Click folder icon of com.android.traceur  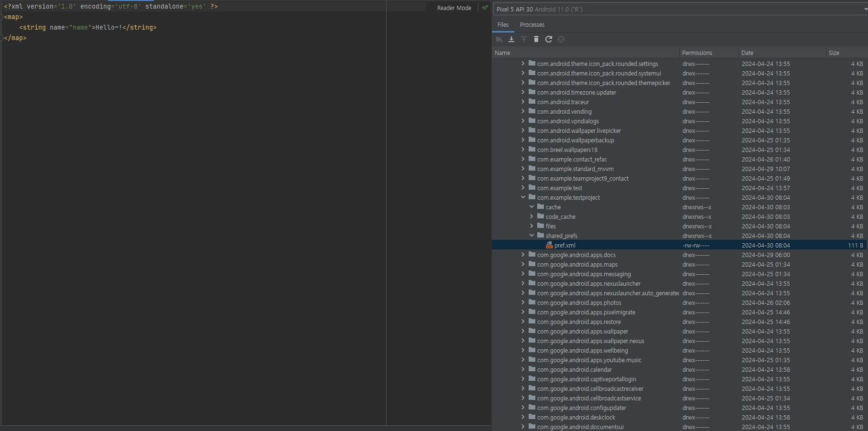point(532,102)
